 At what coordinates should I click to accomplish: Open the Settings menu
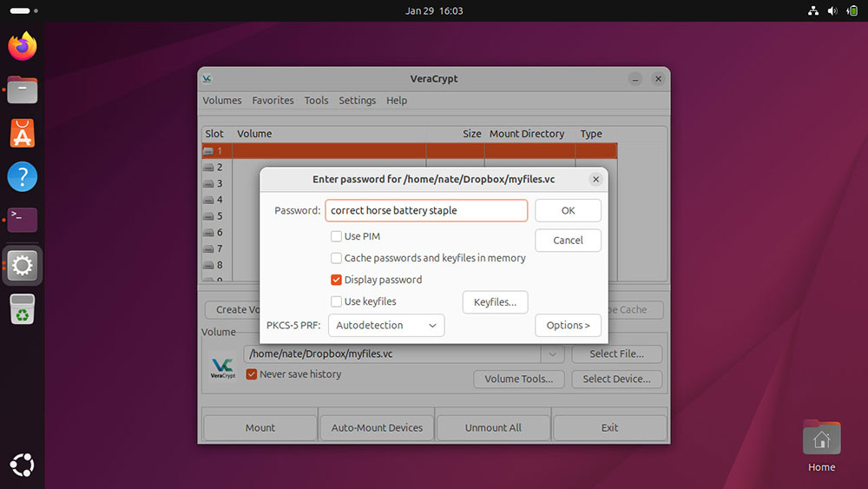(357, 100)
